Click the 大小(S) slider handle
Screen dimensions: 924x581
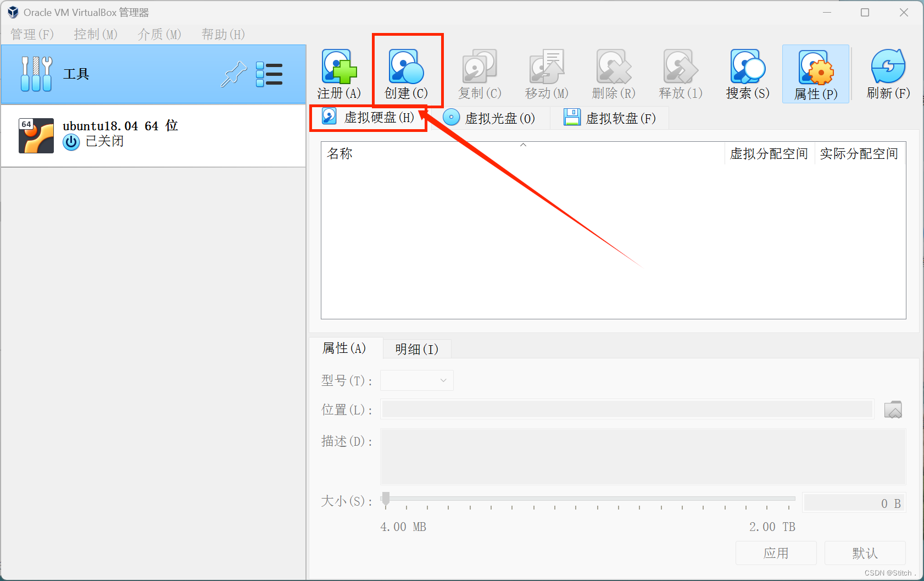(386, 499)
